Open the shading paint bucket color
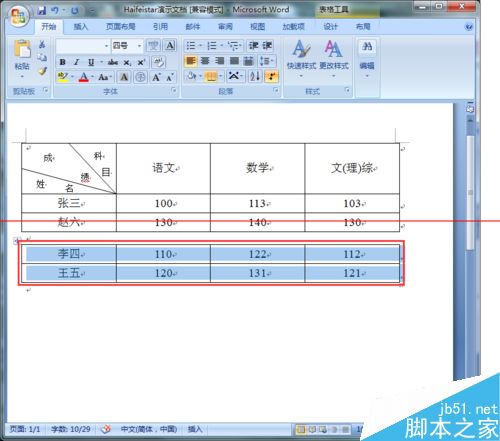Screen dimensions: 500x441 (x=192, y=77)
